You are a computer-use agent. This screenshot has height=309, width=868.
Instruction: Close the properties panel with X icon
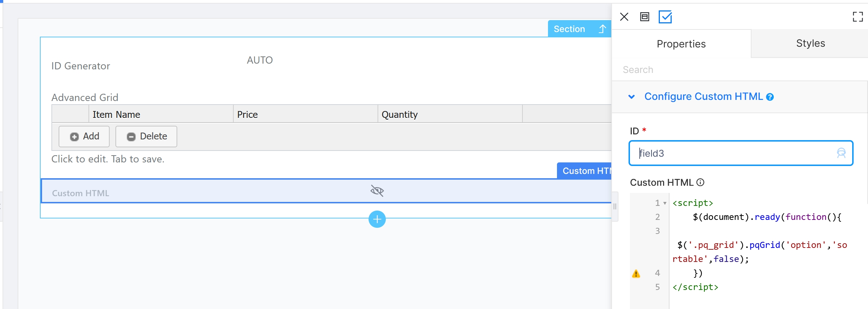pos(624,17)
